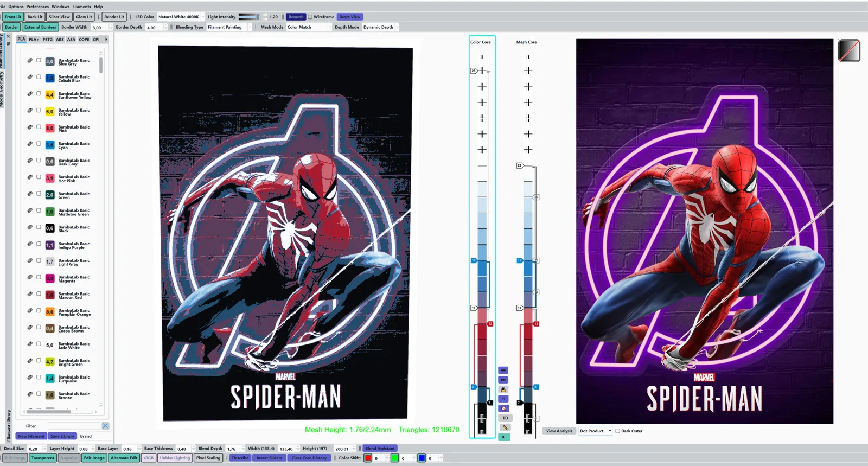The image size is (868, 466).
Task: Toggle the padlock lock icon
Action: [503, 390]
